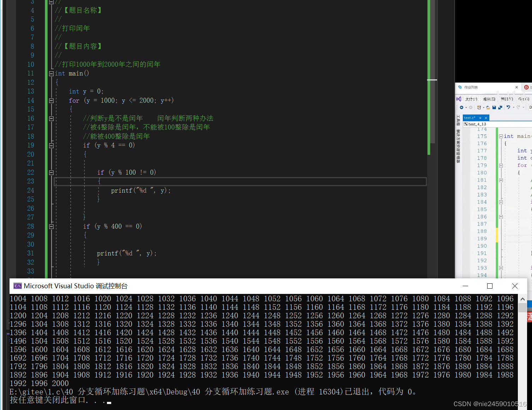This screenshot has width=532, height=410.
Task: Open the 文件(F) menu
Action: pos(471,99)
